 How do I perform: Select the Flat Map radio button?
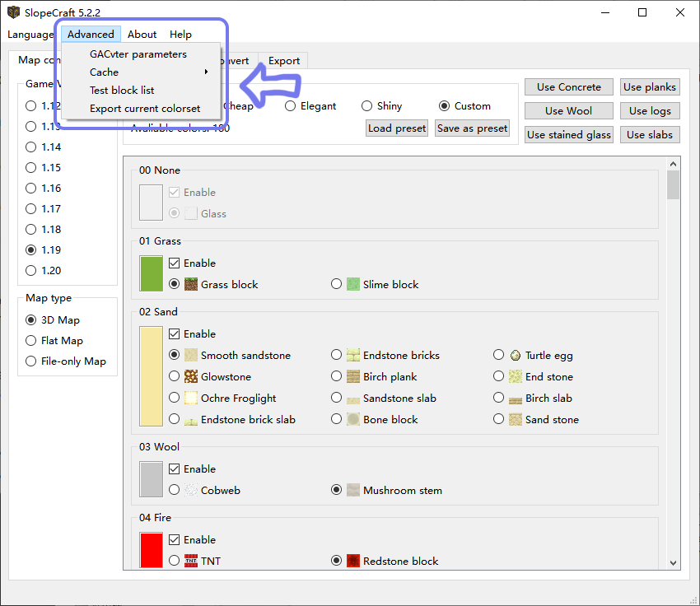pyautogui.click(x=31, y=341)
